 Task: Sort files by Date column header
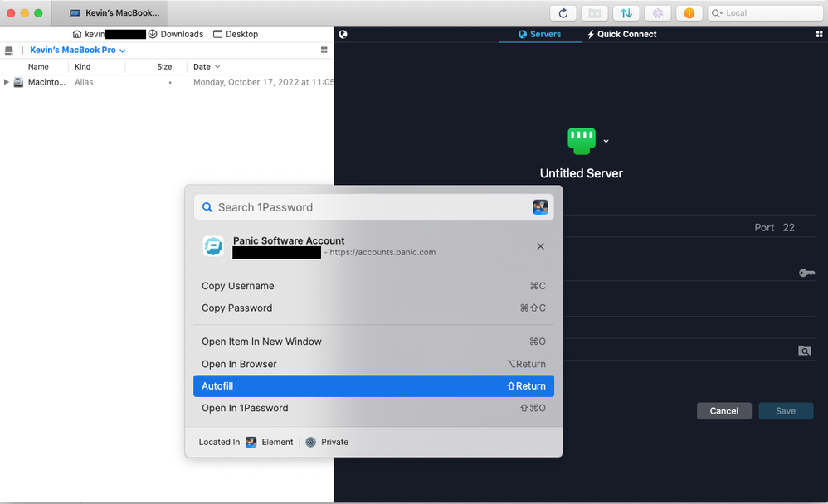207,66
